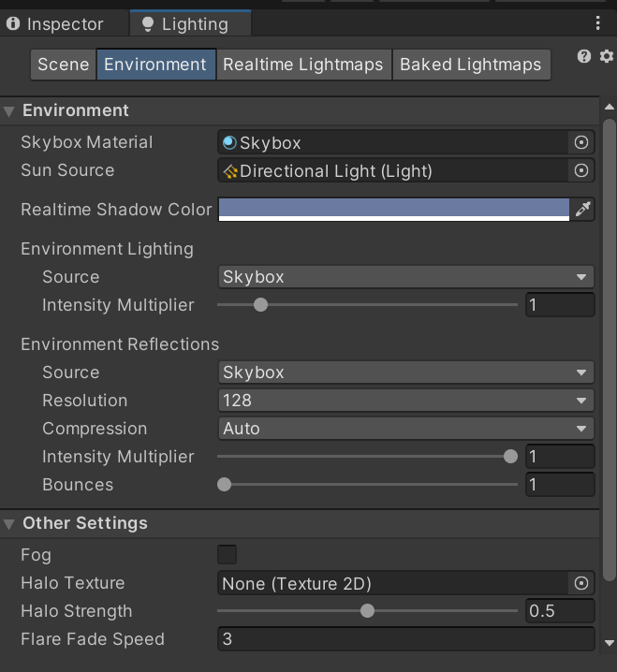Click the Bounces label
This screenshot has height=672, width=617.
click(x=78, y=485)
